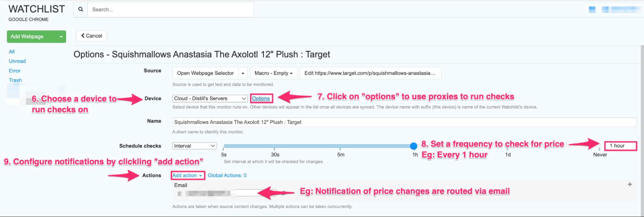
Task: Select the monitor Name input field
Action: pyautogui.click(x=322, y=122)
